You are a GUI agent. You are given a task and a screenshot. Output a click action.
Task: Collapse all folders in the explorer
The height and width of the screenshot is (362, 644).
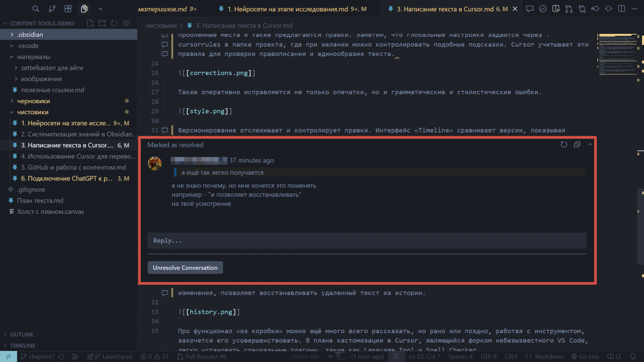coord(126,23)
